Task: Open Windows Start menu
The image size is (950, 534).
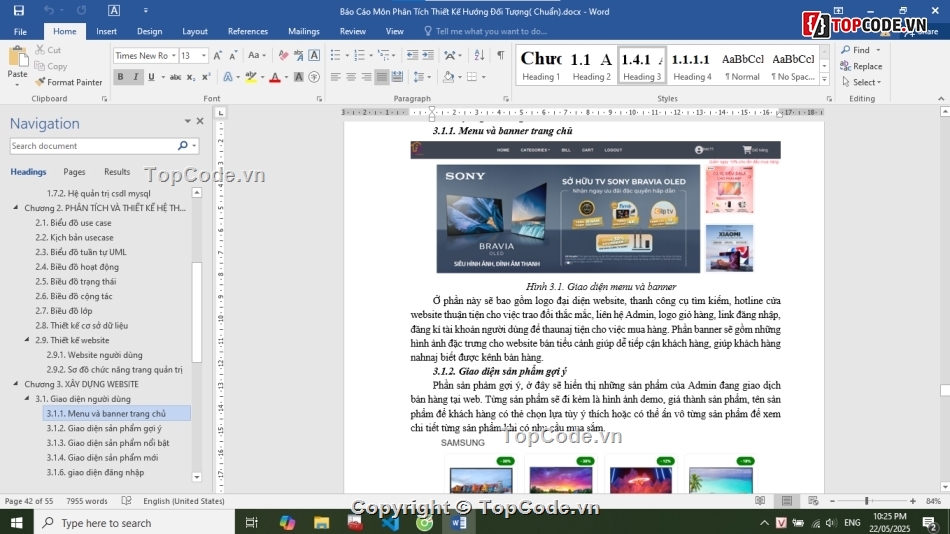Action: [x=16, y=522]
